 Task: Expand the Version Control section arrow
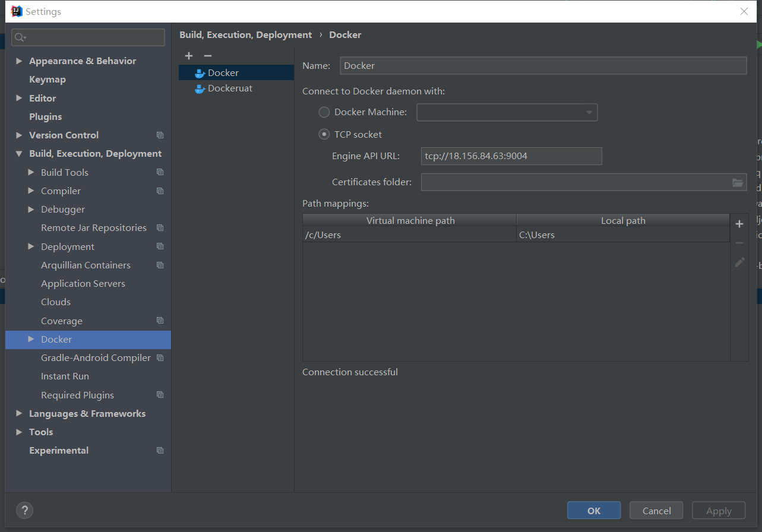[x=19, y=135]
